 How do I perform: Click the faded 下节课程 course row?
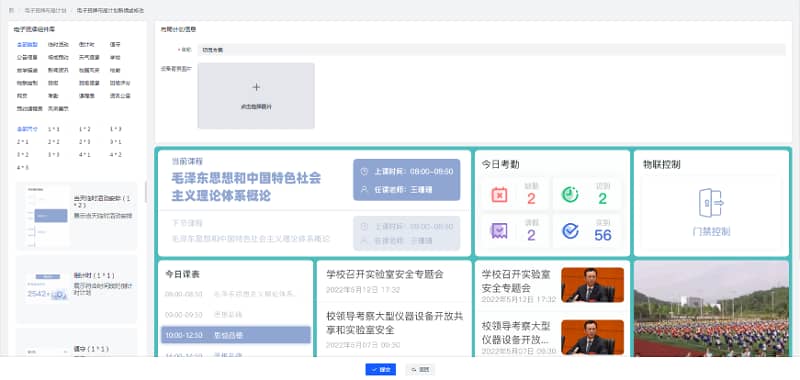(314, 233)
